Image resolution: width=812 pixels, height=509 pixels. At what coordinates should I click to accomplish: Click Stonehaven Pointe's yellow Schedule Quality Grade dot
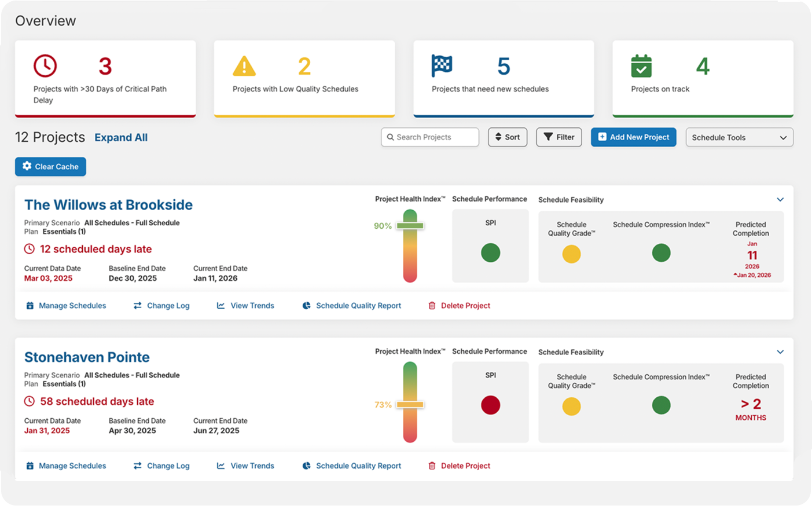571,407
